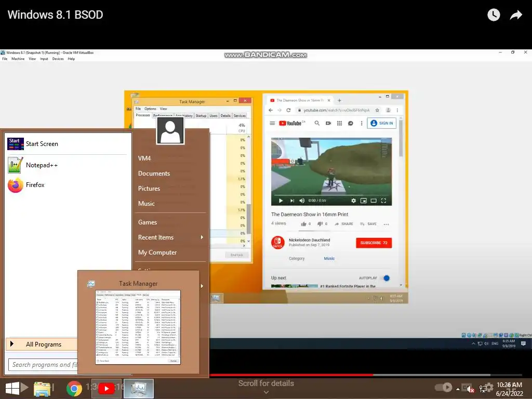The image size is (532, 399).
Task: Launch Firefox from the start menu
Action: (x=67, y=185)
